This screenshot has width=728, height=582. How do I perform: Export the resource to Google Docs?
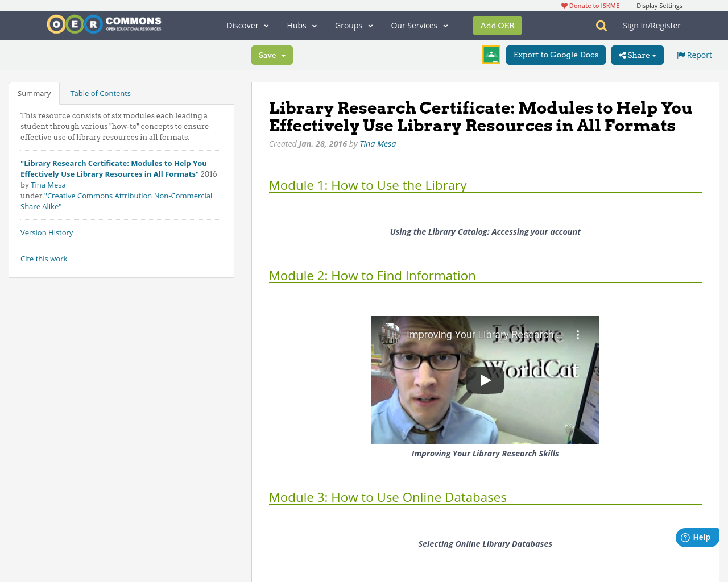tap(555, 55)
